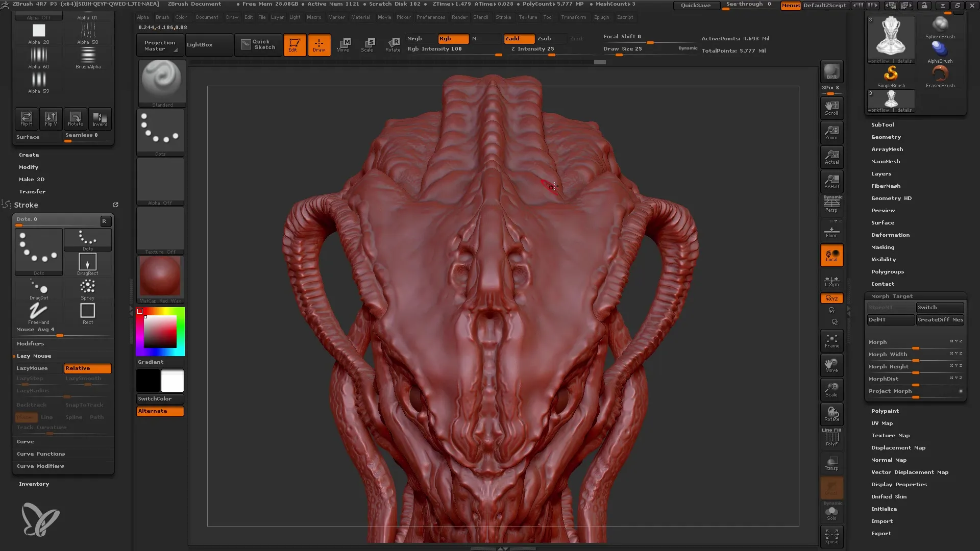Image resolution: width=980 pixels, height=551 pixels.
Task: Expand the UV Map panel
Action: [883, 422]
